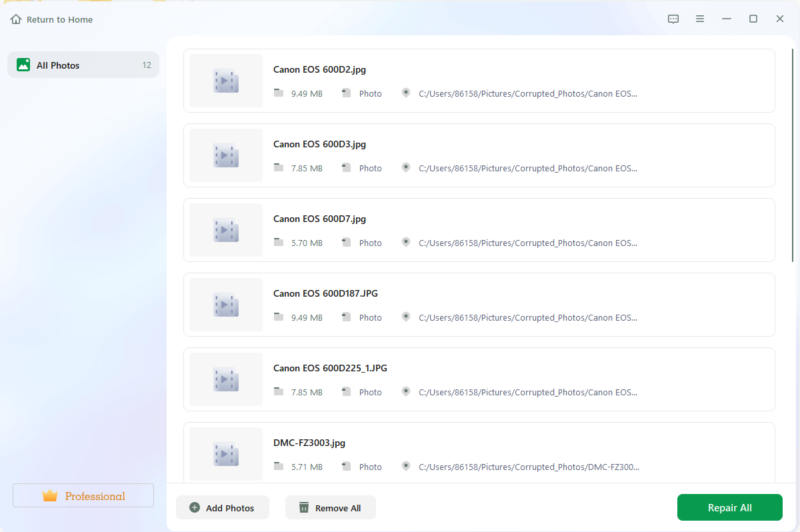This screenshot has height=532, width=800.
Task: Click the Remove All button label
Action: [x=338, y=509]
